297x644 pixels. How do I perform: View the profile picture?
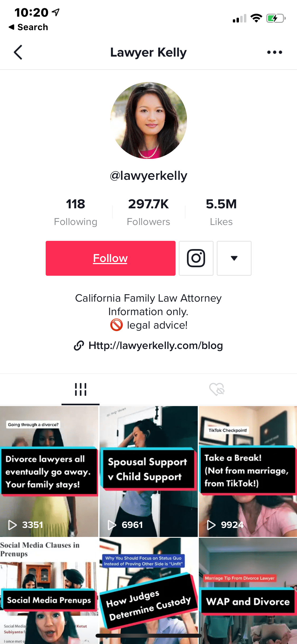tap(149, 121)
